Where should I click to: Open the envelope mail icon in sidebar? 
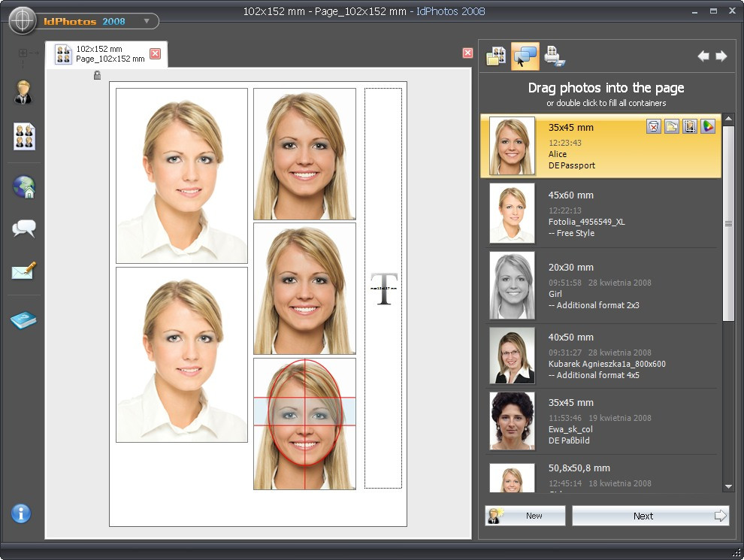pos(24,271)
